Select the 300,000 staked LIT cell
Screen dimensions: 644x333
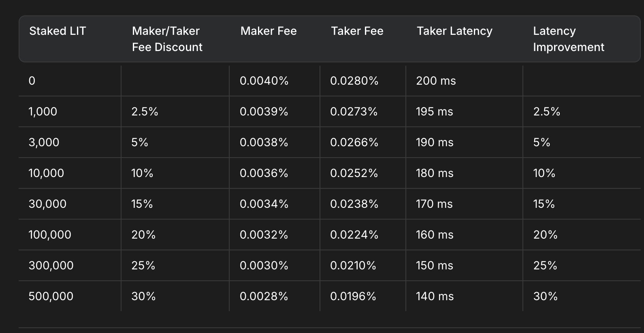(51, 265)
